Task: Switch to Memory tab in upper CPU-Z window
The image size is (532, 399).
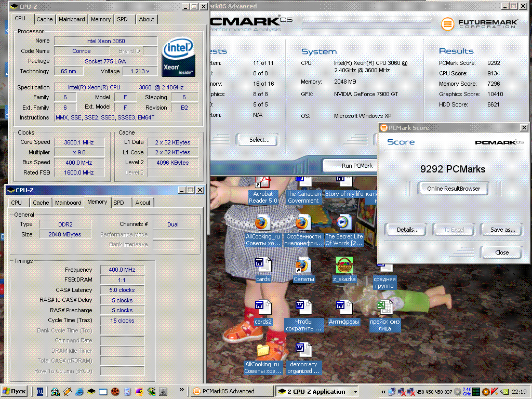Action: [x=101, y=19]
